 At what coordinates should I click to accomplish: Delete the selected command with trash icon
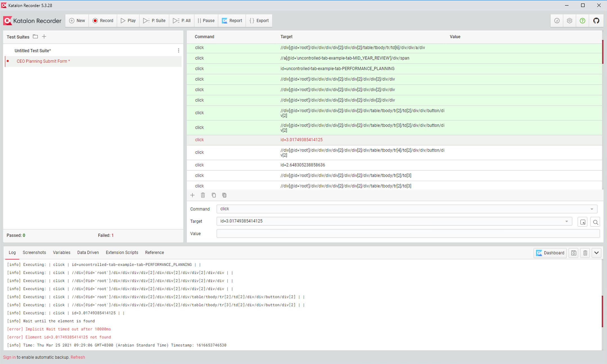(x=203, y=195)
